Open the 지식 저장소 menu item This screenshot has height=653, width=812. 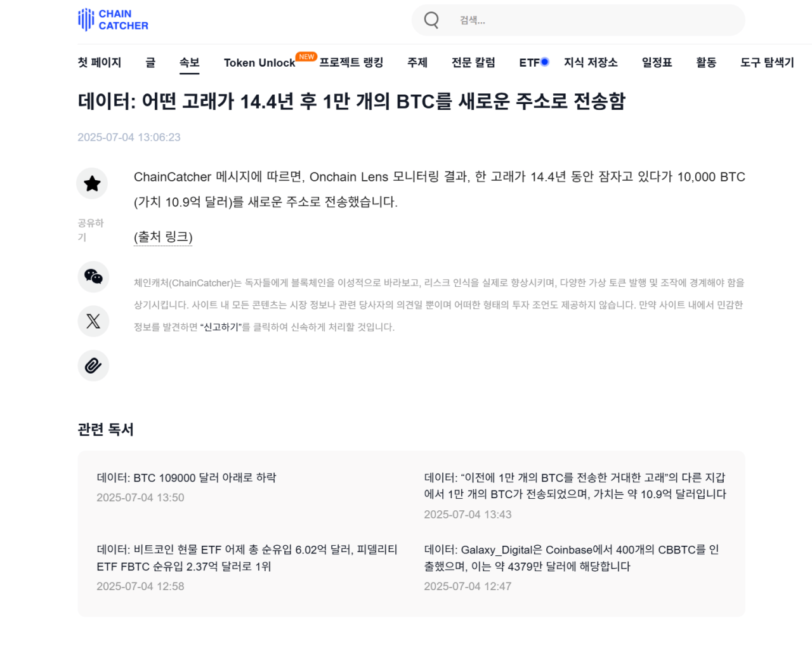[591, 62]
